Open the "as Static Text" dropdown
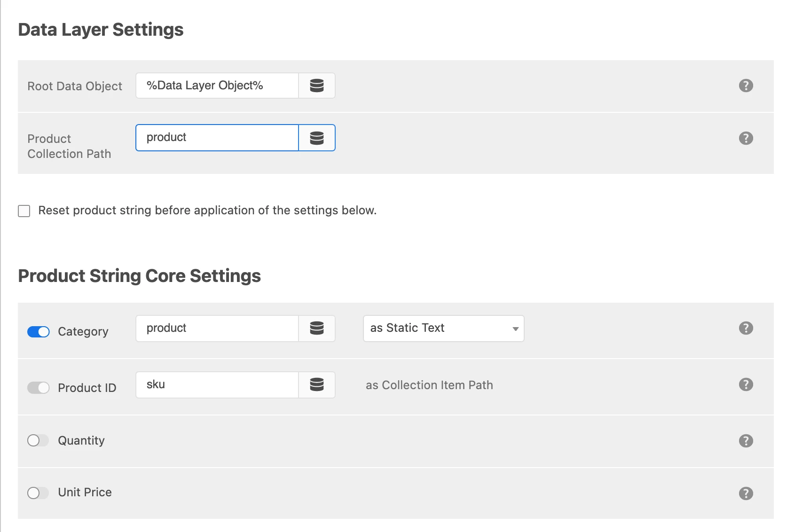 [443, 329]
